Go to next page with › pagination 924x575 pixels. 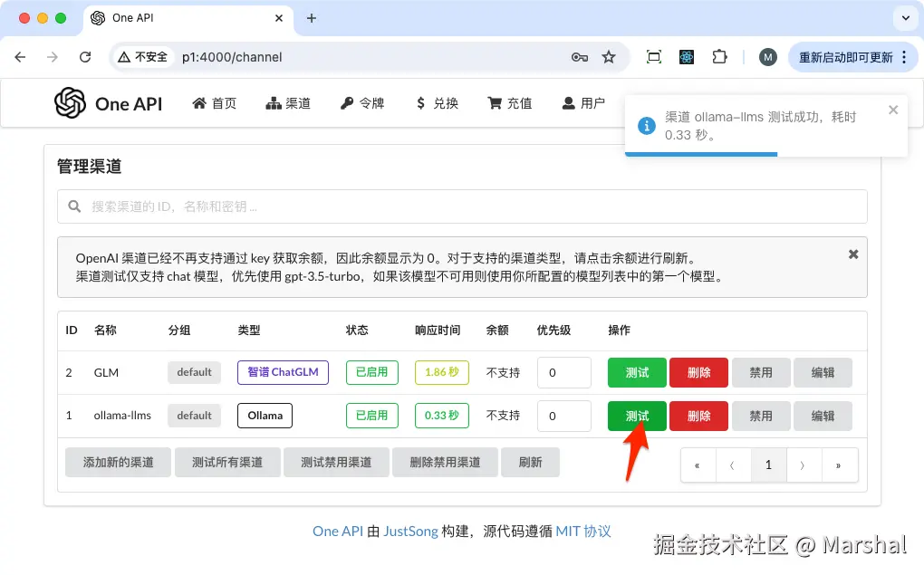point(804,465)
